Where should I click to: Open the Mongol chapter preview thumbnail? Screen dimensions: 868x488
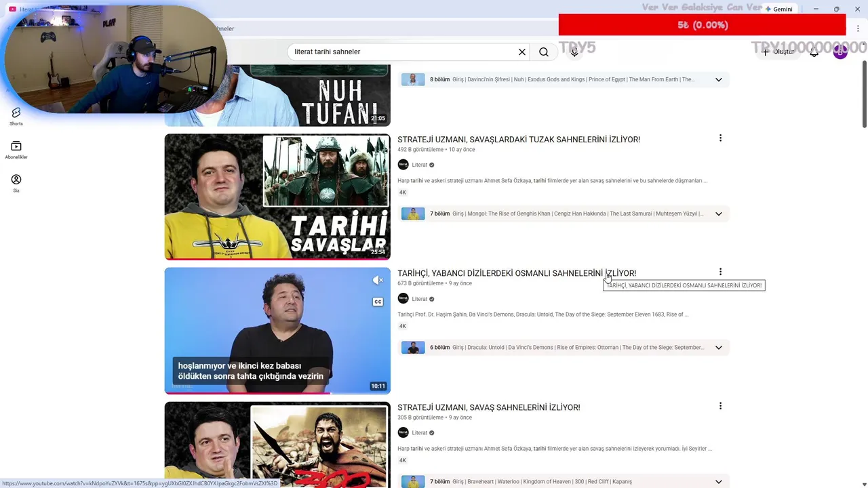(x=413, y=213)
